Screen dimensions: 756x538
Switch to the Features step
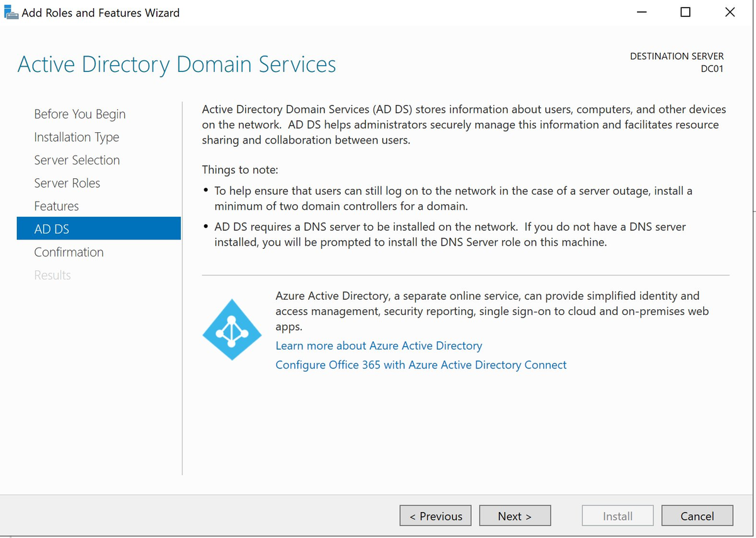(56, 206)
